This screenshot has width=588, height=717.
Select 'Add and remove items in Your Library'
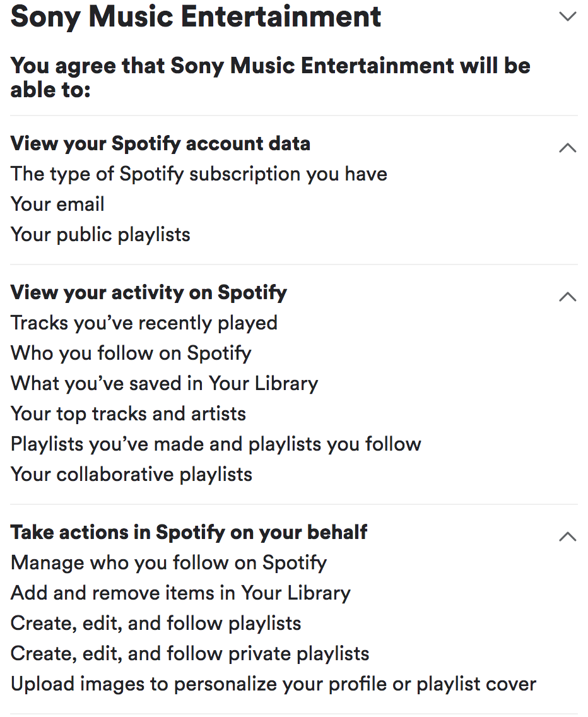[180, 593]
